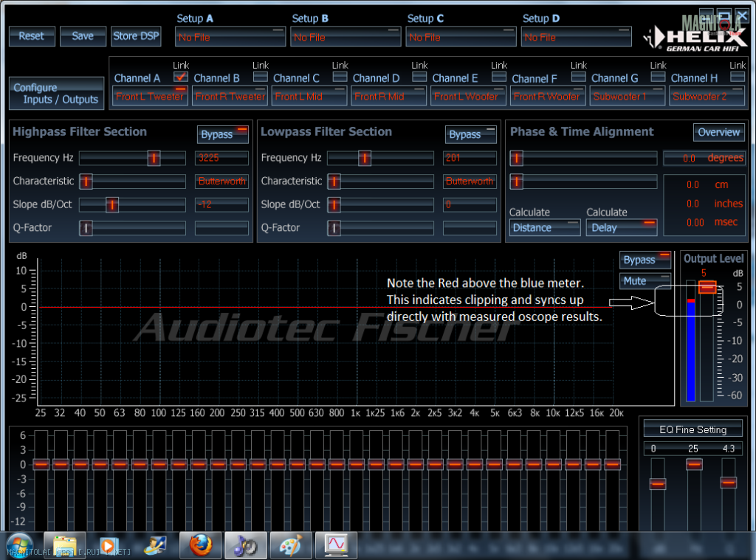Switch to Channel H
The image size is (756, 560).
(x=694, y=78)
